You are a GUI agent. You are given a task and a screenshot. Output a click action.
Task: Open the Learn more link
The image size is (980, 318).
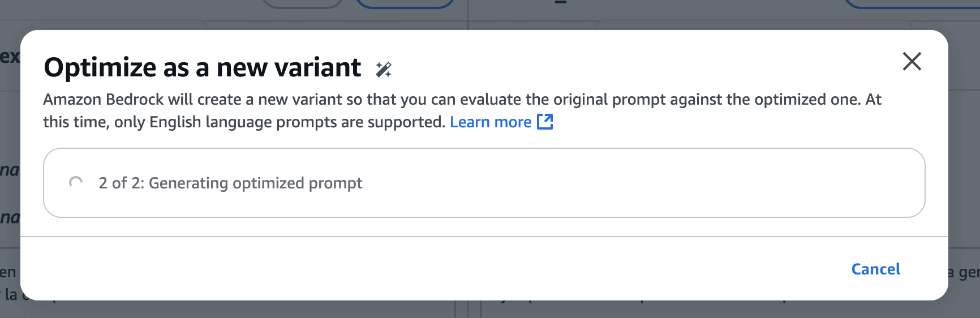tap(491, 122)
